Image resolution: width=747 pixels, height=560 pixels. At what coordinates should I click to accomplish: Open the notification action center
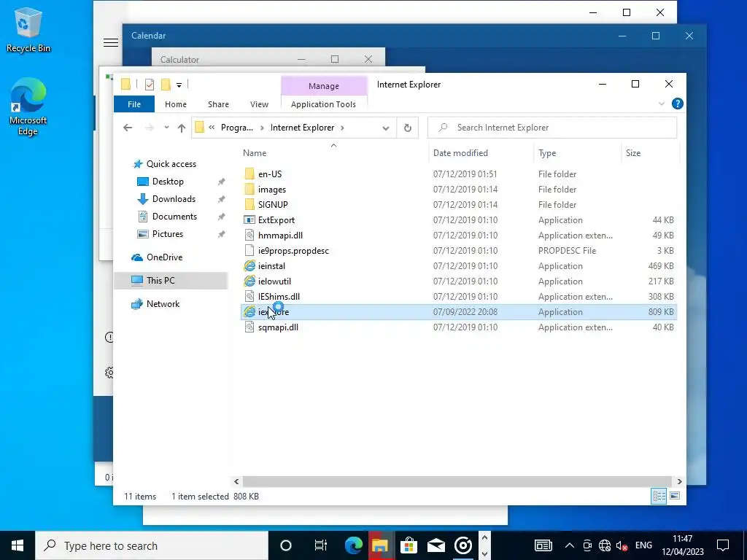tap(723, 545)
